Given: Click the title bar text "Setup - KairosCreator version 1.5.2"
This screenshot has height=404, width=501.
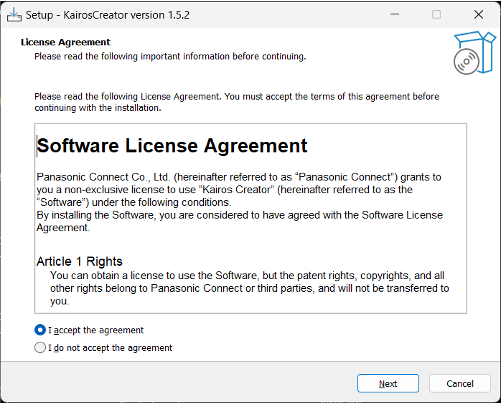Looking at the screenshot, I should 108,15.
